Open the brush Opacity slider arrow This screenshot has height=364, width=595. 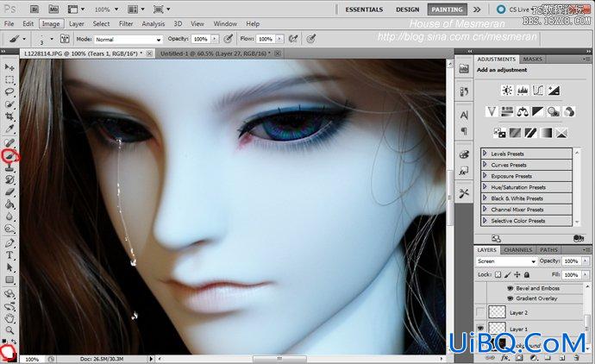(x=215, y=39)
